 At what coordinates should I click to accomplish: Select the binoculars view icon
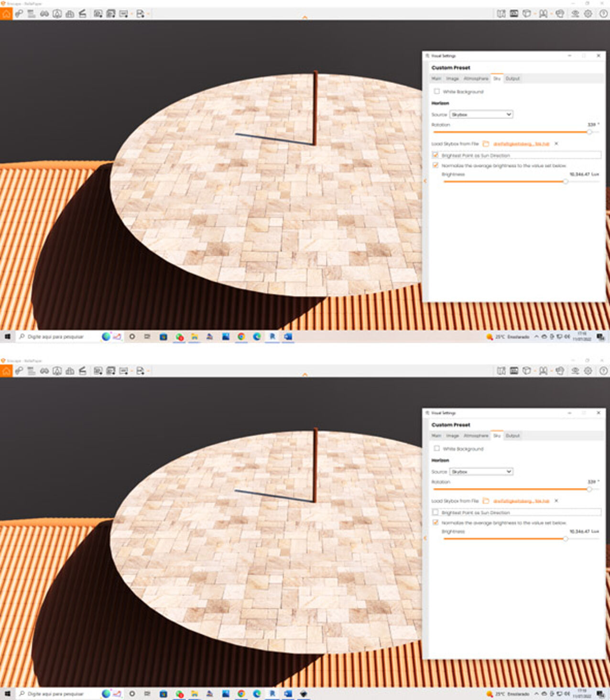pos(44,14)
